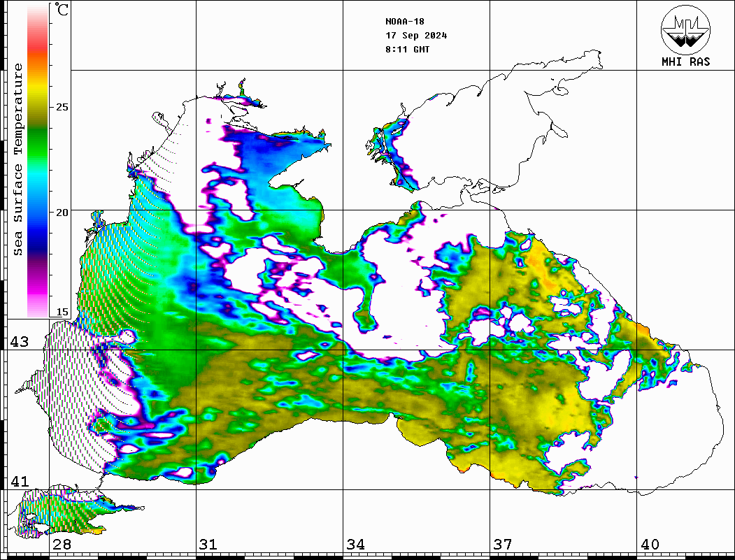This screenshot has width=735, height=560.
Task: Click longitude label 34
Action: point(356,544)
